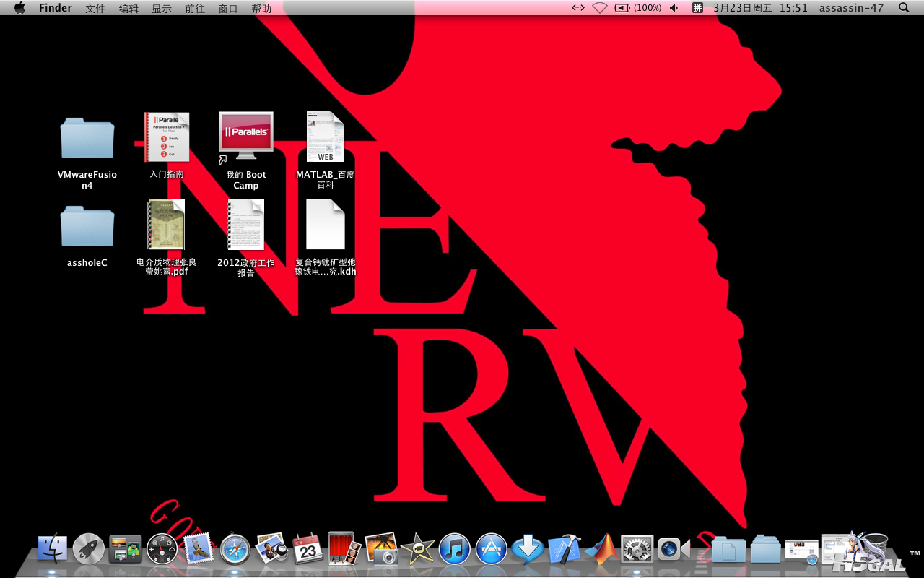
Task: Open the date and time menu
Action: tap(760, 8)
